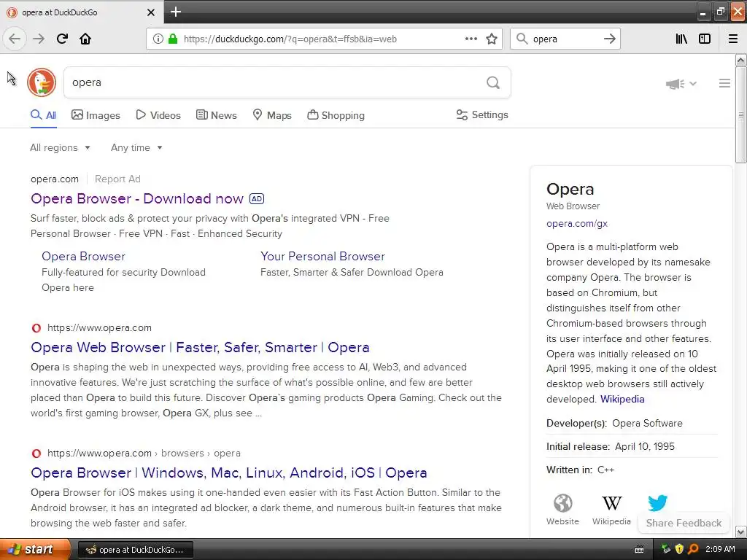Switch to the News tab

[216, 115]
